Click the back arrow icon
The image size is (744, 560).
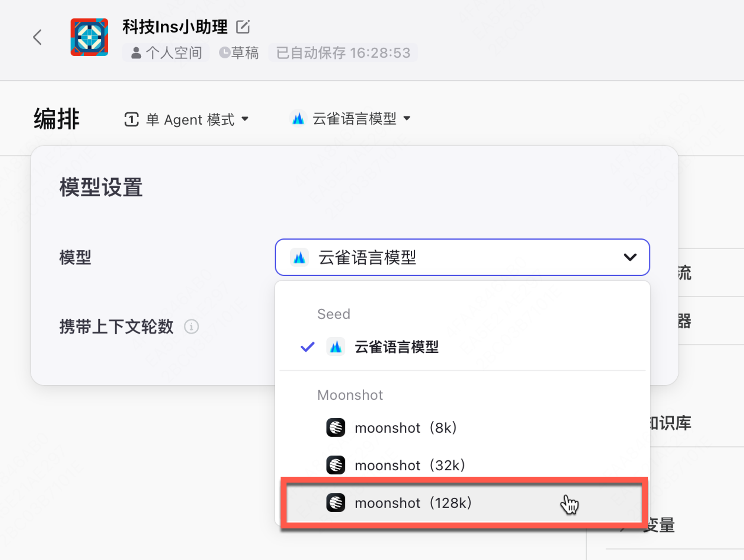tap(37, 37)
